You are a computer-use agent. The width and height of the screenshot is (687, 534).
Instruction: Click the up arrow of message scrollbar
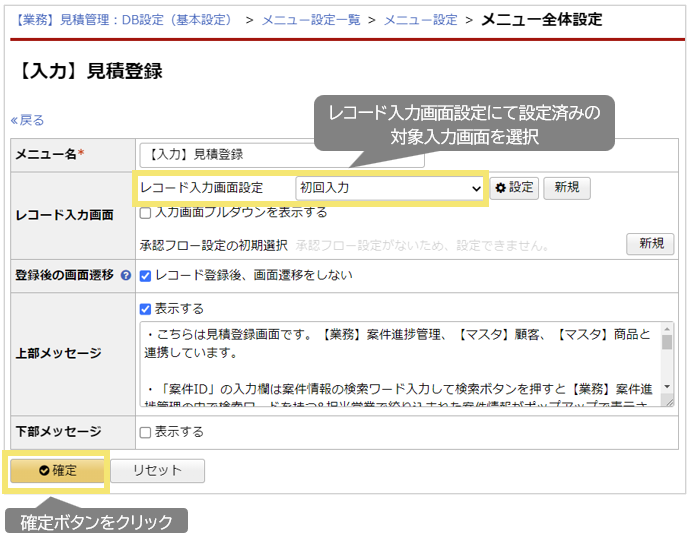tap(667, 329)
